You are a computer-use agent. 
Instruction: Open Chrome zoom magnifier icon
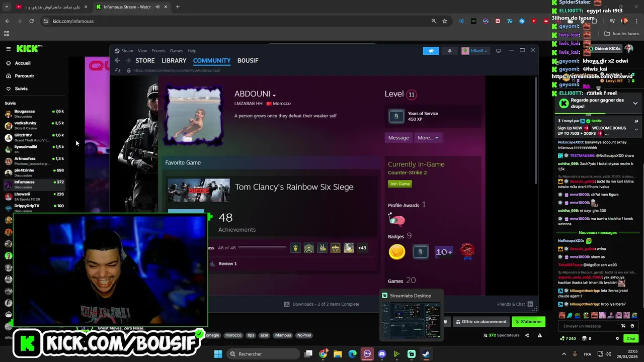point(434,21)
